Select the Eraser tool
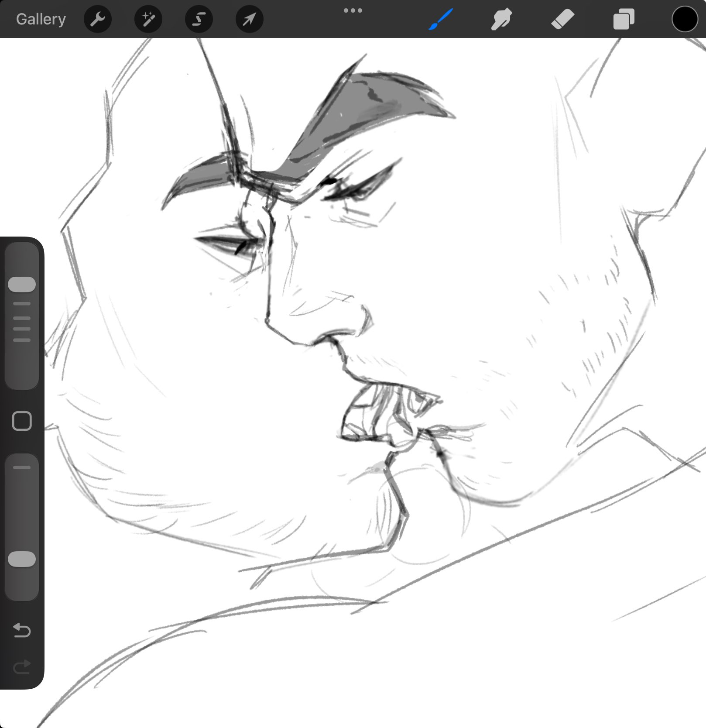706x728 pixels. tap(562, 19)
